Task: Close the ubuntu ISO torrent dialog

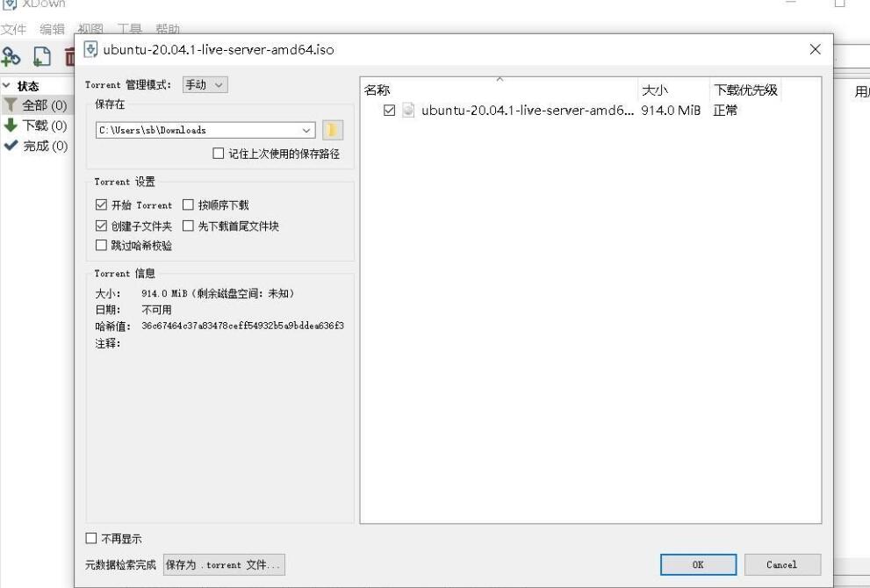Action: click(815, 49)
